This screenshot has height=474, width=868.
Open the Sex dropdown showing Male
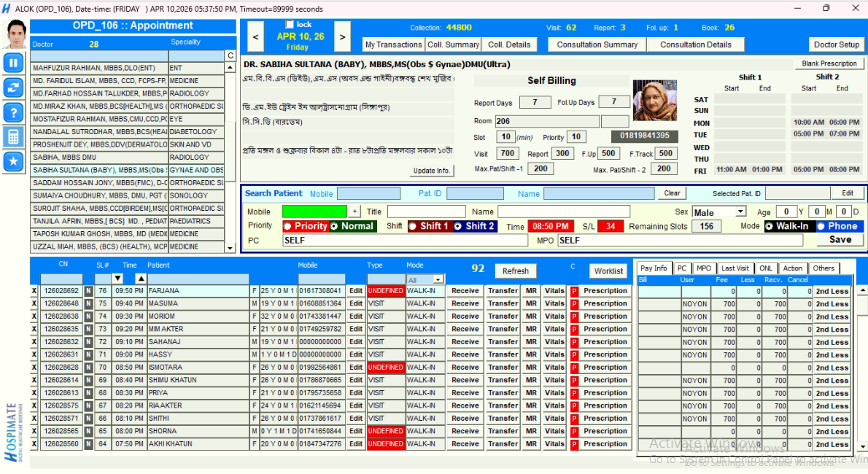740,211
